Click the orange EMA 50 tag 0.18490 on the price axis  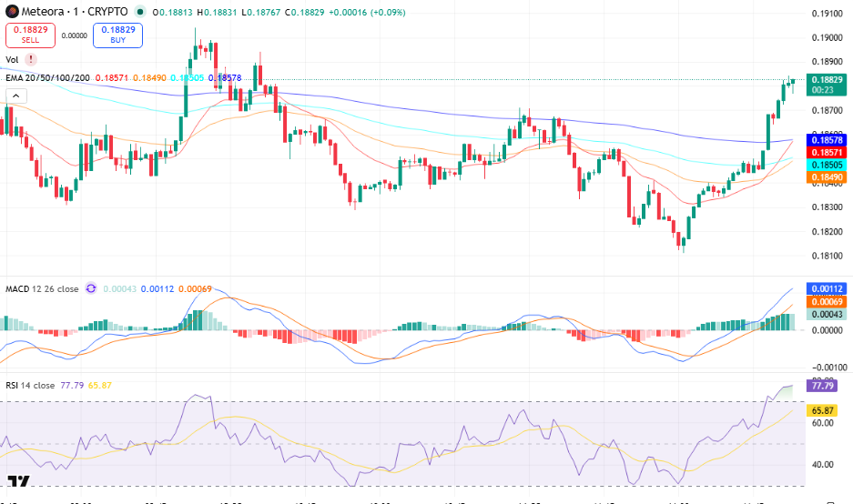tap(827, 177)
